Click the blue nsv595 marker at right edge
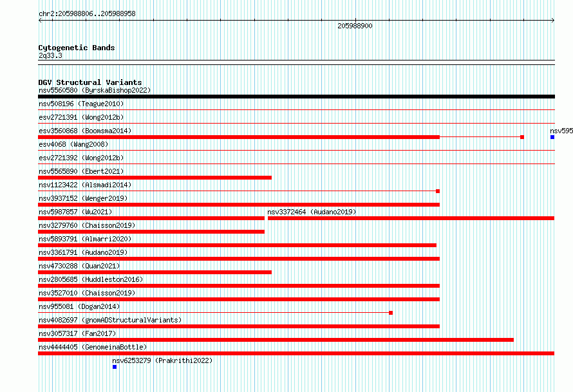 552,137
